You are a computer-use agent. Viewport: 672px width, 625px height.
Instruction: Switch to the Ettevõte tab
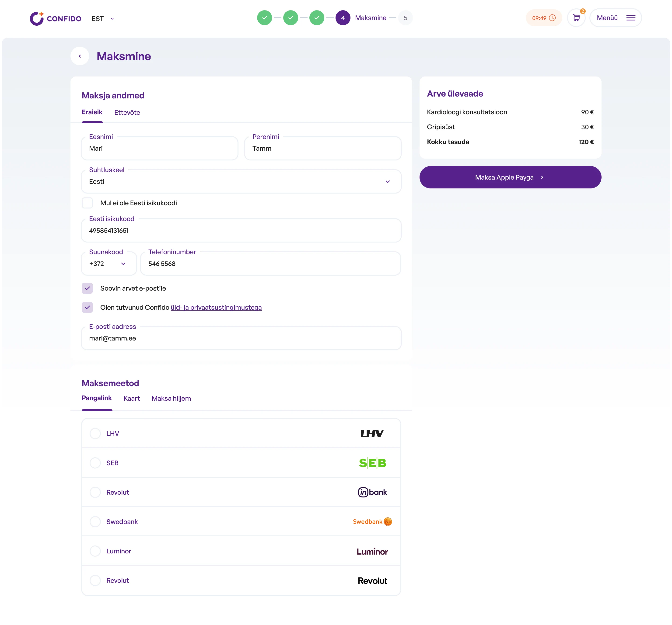[127, 112]
